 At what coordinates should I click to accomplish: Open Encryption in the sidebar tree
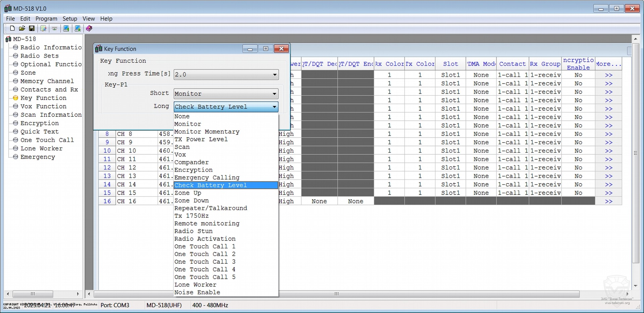[39, 123]
